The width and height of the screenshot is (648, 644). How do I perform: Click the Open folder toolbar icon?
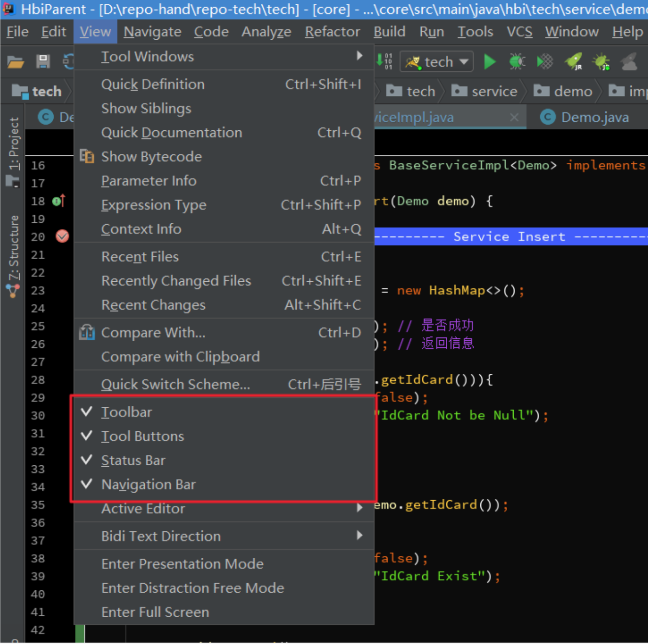coord(15,62)
